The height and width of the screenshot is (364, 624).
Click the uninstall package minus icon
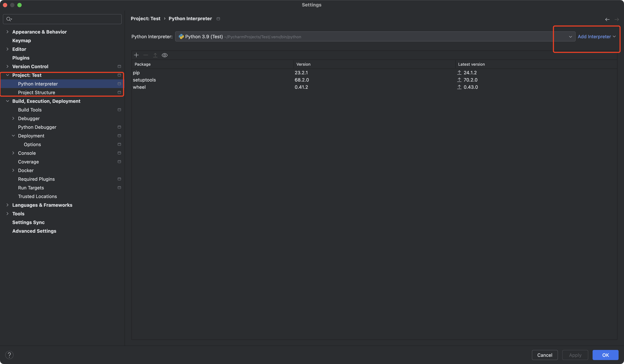coord(146,55)
